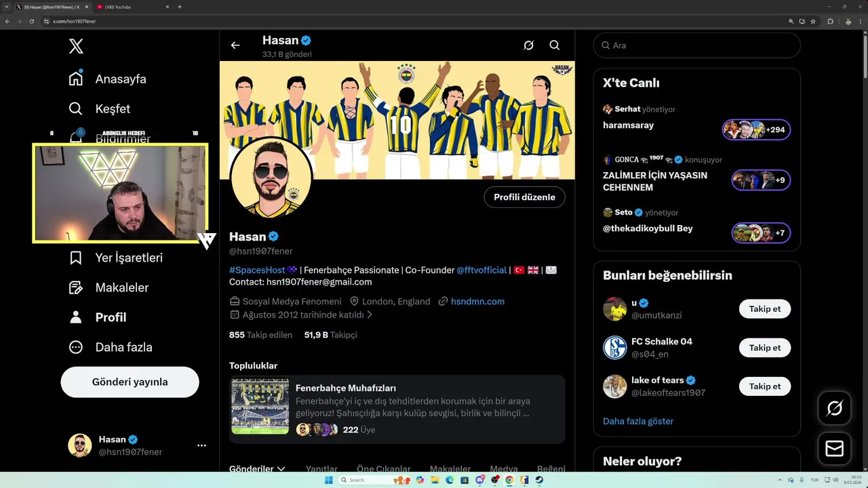This screenshot has width=868, height=488.
Task: Switch to the Öne Çıkanlar tab
Action: pyautogui.click(x=384, y=468)
